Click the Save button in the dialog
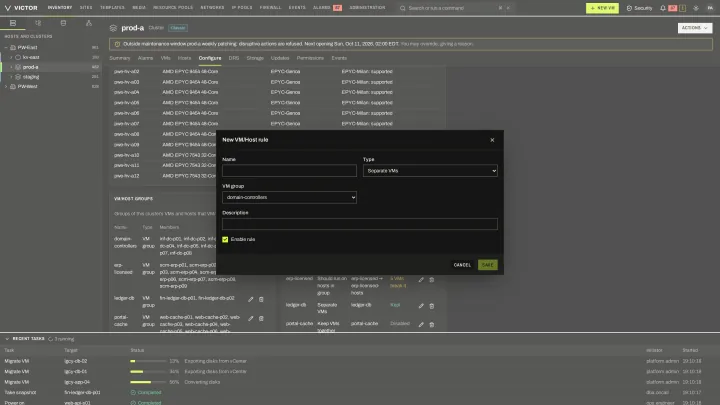This screenshot has height=405, width=720. (x=488, y=265)
